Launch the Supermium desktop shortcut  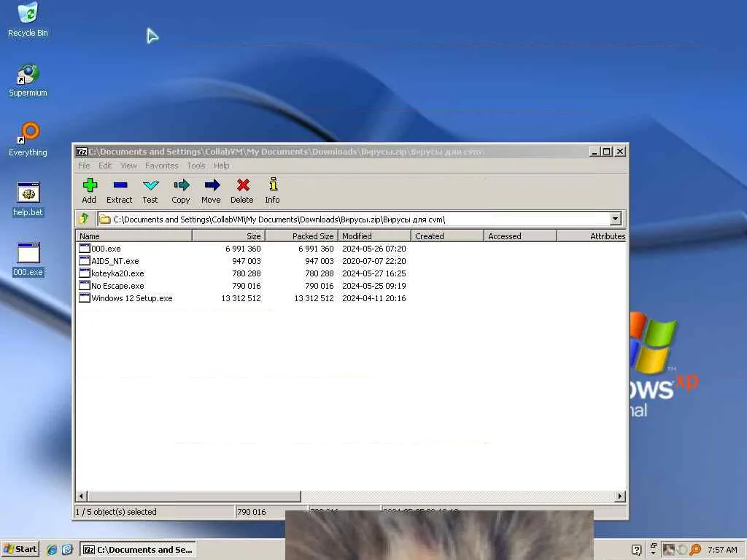coord(28,74)
